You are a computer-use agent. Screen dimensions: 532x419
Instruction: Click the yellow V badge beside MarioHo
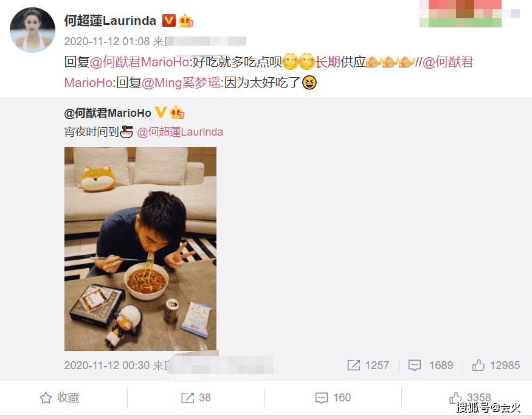(161, 112)
